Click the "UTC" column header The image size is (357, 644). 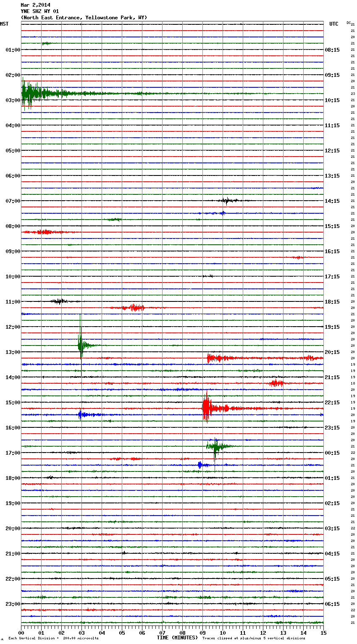[x=333, y=24]
